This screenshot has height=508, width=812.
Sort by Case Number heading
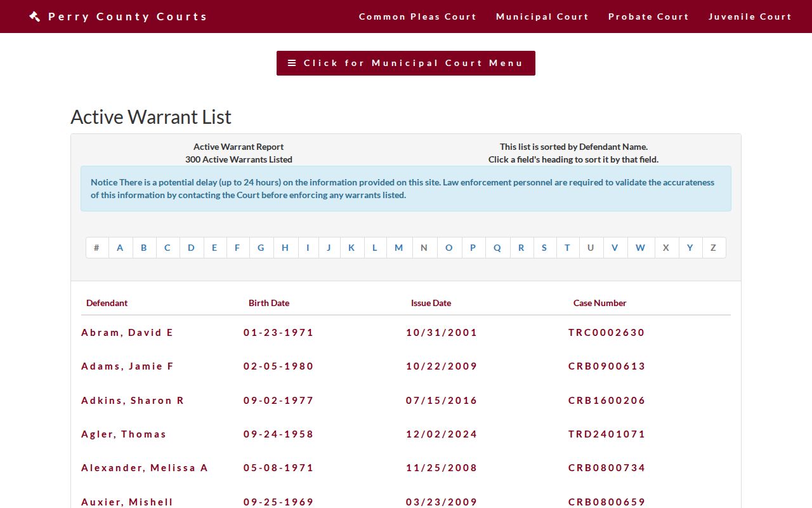599,303
